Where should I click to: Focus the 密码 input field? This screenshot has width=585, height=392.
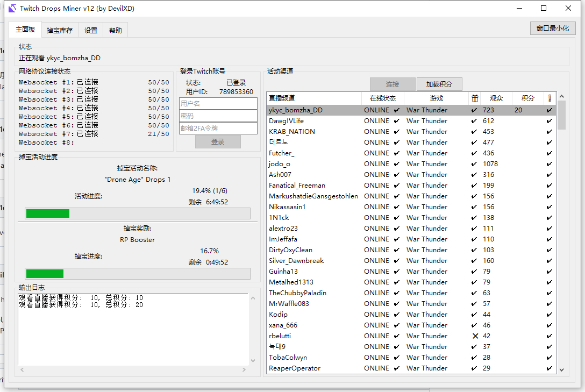tap(218, 116)
